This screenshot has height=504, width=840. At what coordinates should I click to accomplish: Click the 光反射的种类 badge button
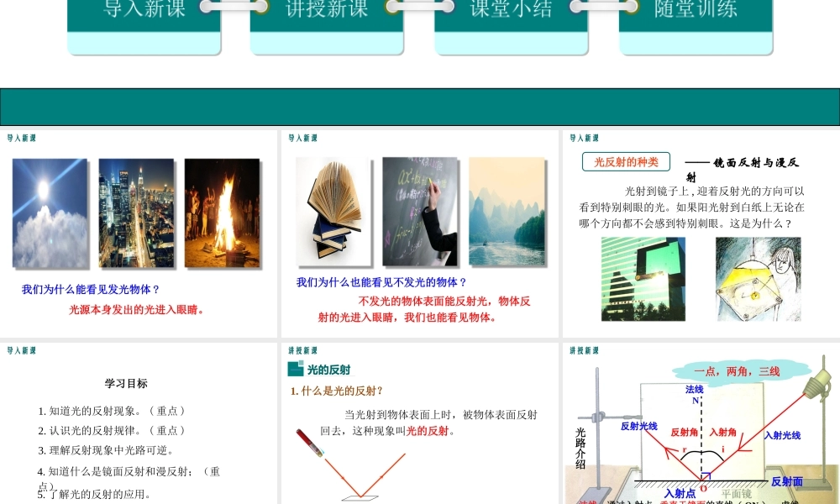(x=626, y=161)
